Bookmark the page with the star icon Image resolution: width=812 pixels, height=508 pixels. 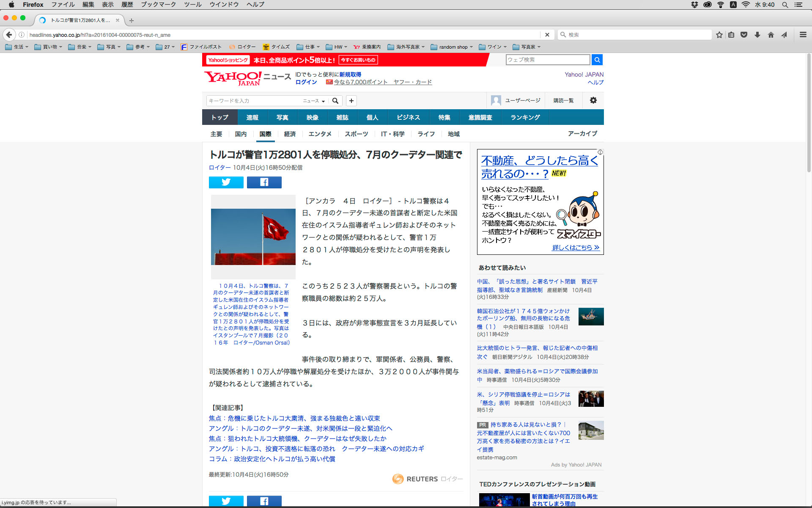pos(719,35)
